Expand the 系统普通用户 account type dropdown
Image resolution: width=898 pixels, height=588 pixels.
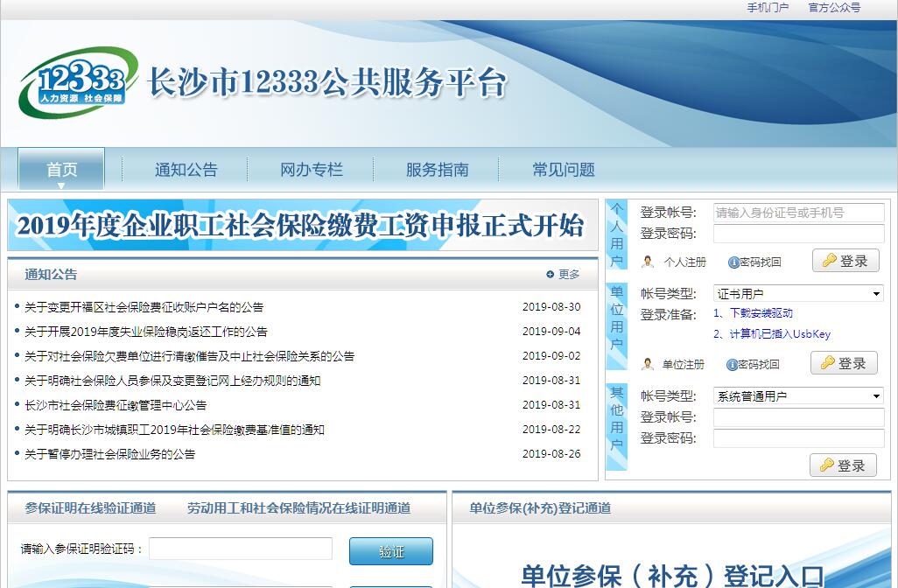tap(798, 396)
